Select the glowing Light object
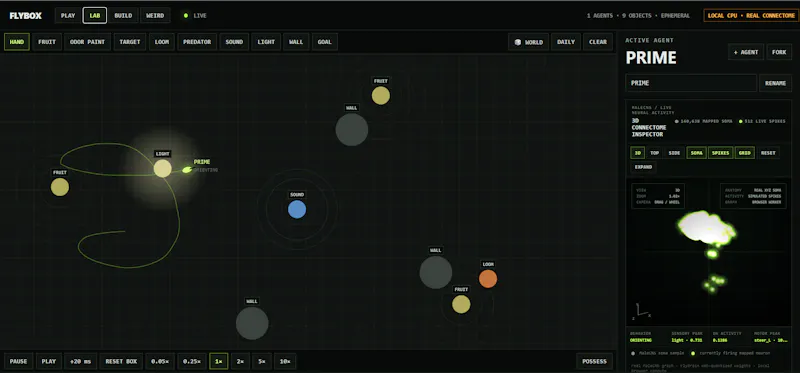Image resolution: width=800 pixels, height=373 pixels. point(163,168)
